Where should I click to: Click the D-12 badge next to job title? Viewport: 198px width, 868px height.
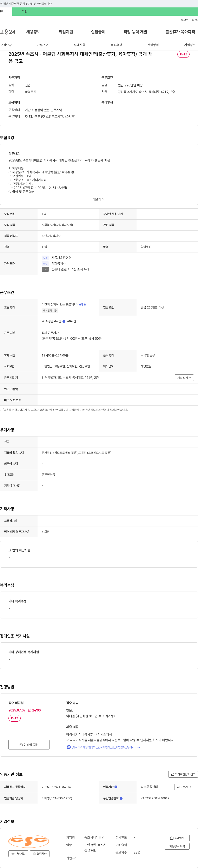(x=183, y=54)
